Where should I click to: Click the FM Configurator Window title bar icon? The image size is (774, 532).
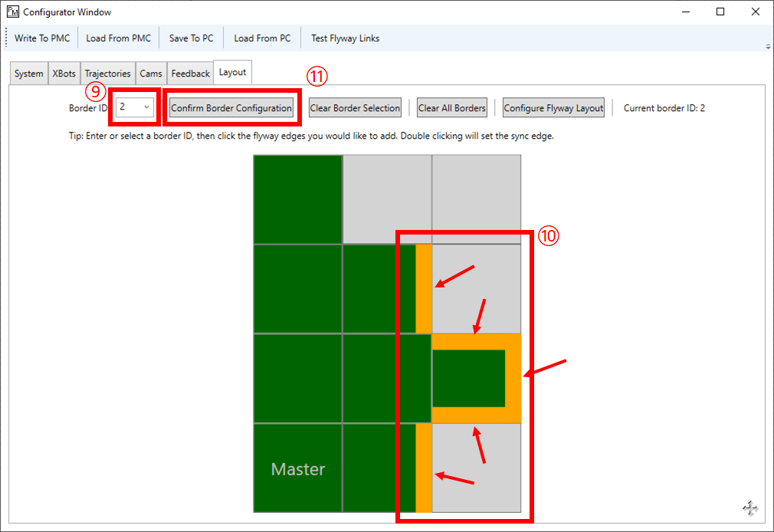pyautogui.click(x=12, y=11)
